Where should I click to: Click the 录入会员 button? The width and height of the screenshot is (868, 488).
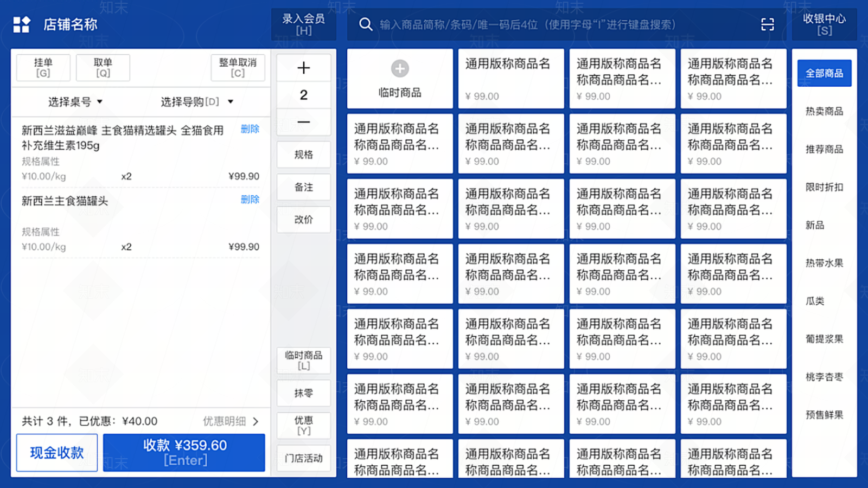303,24
